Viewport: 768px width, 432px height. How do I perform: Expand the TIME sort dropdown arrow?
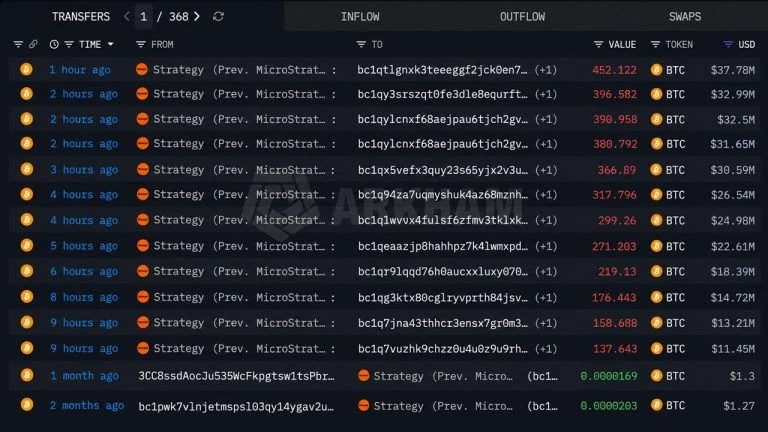(x=111, y=45)
